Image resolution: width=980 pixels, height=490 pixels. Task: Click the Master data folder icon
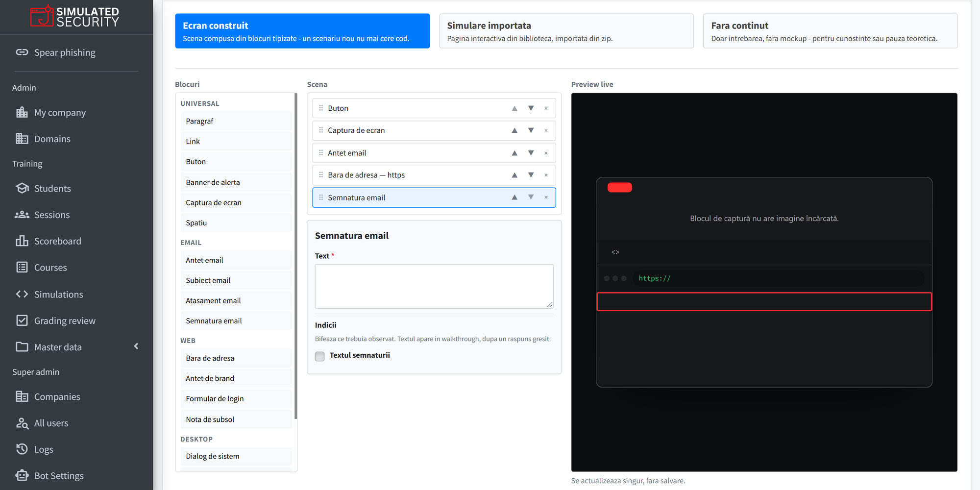(22, 347)
